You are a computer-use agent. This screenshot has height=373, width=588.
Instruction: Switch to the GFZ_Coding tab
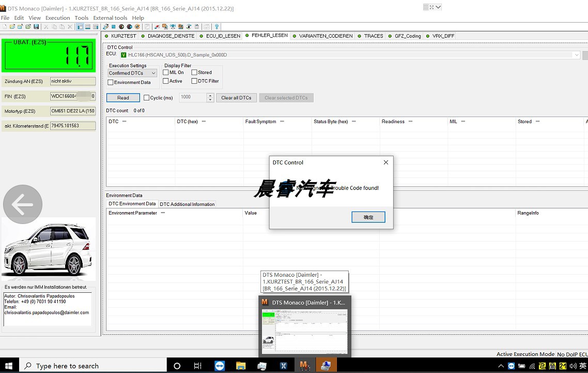point(405,36)
